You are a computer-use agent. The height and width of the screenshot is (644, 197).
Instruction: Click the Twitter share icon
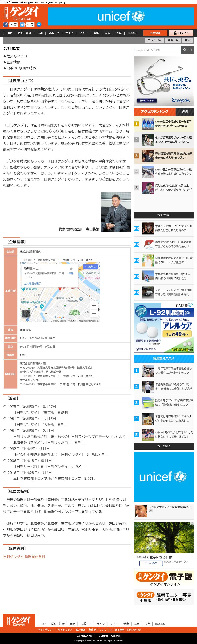coord(22,24)
